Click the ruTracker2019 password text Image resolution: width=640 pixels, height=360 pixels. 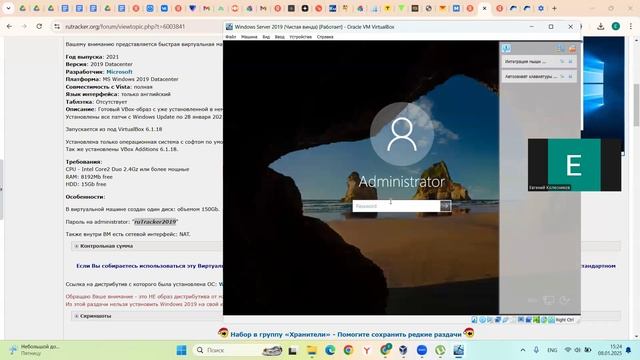(x=155, y=222)
